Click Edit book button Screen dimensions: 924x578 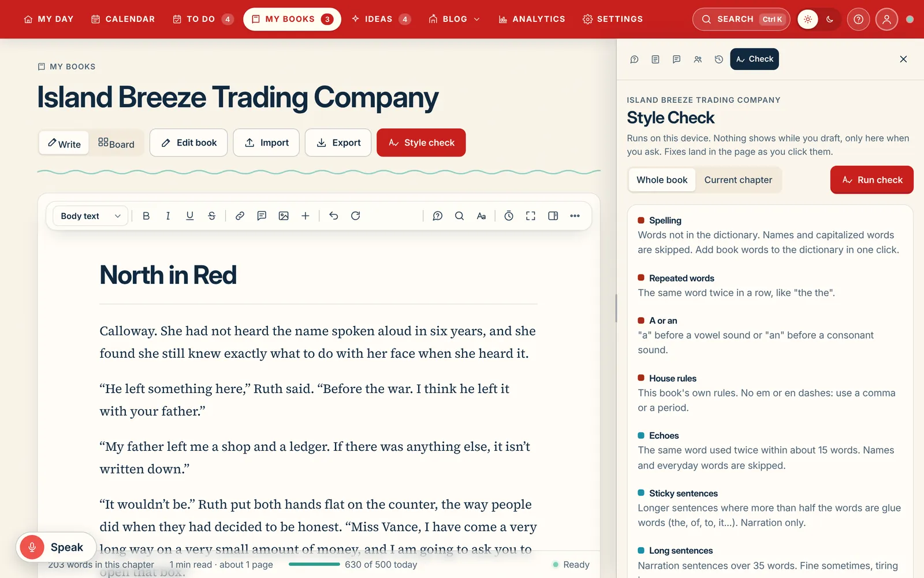pos(188,143)
